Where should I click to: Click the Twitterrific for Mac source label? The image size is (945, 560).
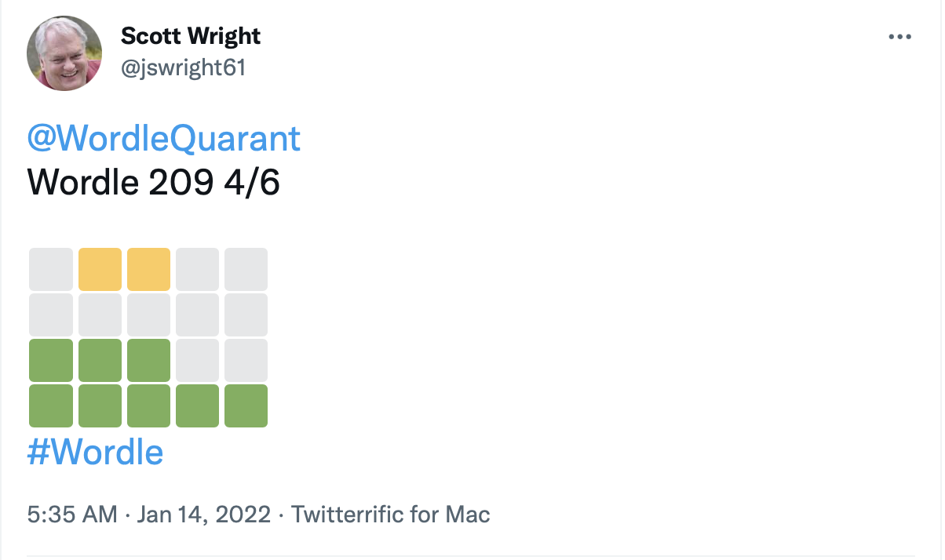click(391, 515)
